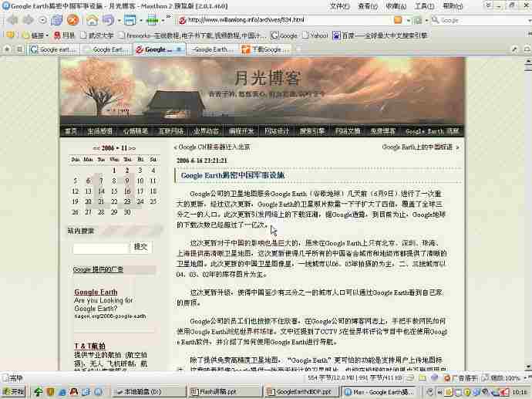Switch to the '下载Google' tab
This screenshot has height=399, width=532.
[x=266, y=49]
